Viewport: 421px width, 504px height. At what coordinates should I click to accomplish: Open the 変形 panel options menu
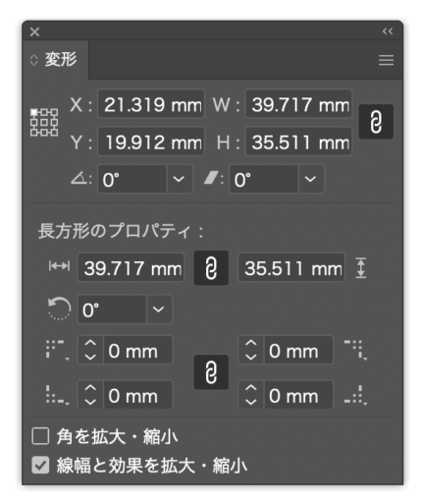pos(386,60)
